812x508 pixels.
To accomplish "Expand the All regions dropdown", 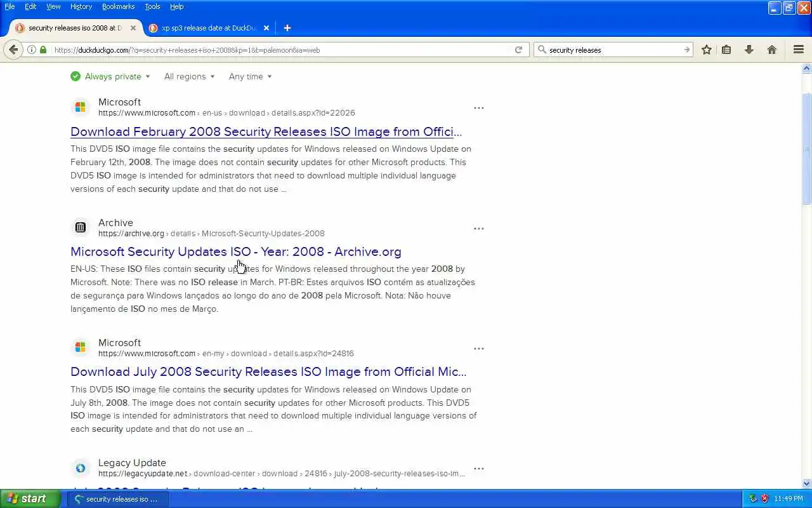I will [190, 76].
